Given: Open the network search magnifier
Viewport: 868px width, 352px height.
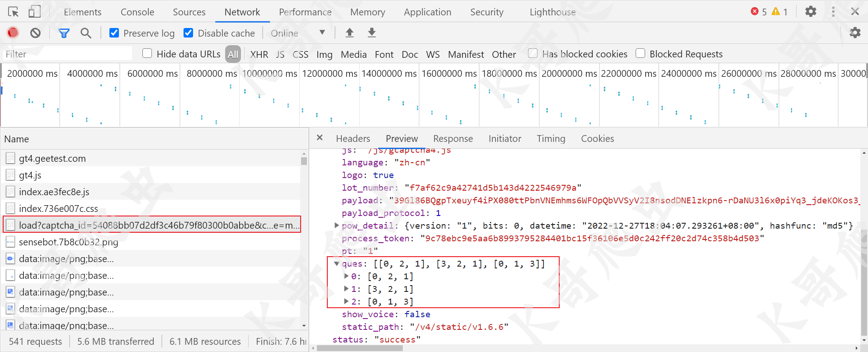Looking at the screenshot, I should (85, 33).
